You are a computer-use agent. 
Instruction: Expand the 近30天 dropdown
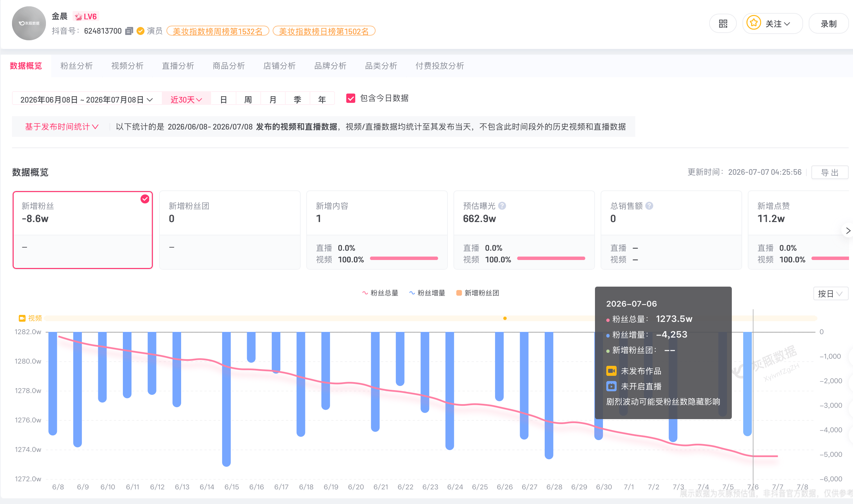point(186,100)
